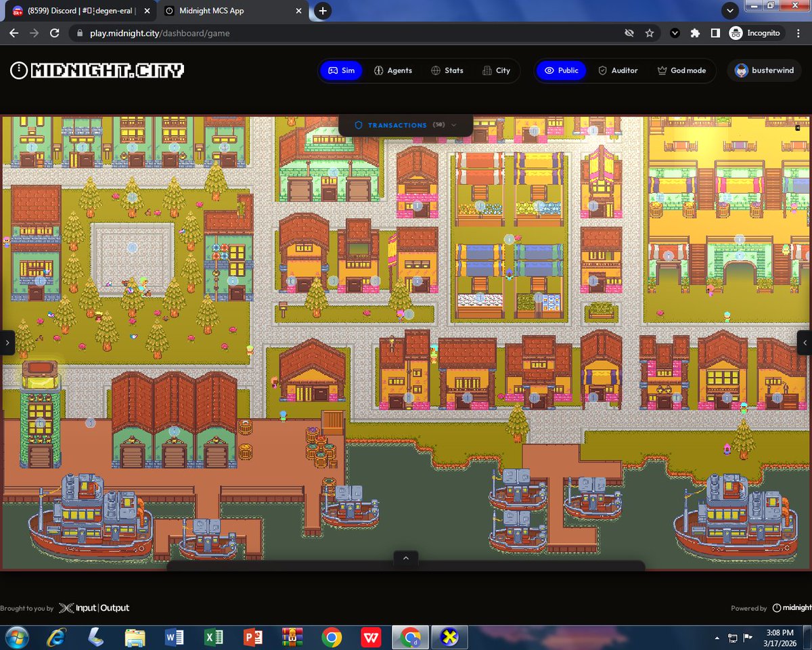Open the round chevron extension icon
The image size is (812, 650).
[675, 32]
